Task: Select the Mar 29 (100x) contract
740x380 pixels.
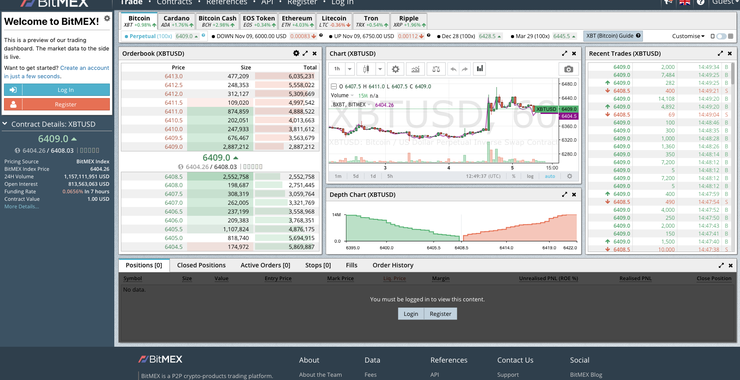Action: [543, 36]
